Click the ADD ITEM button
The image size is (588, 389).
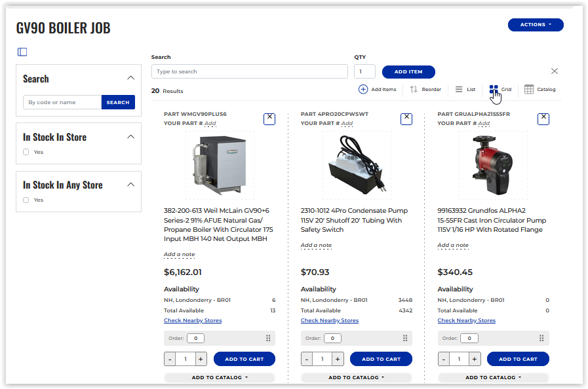coord(408,71)
